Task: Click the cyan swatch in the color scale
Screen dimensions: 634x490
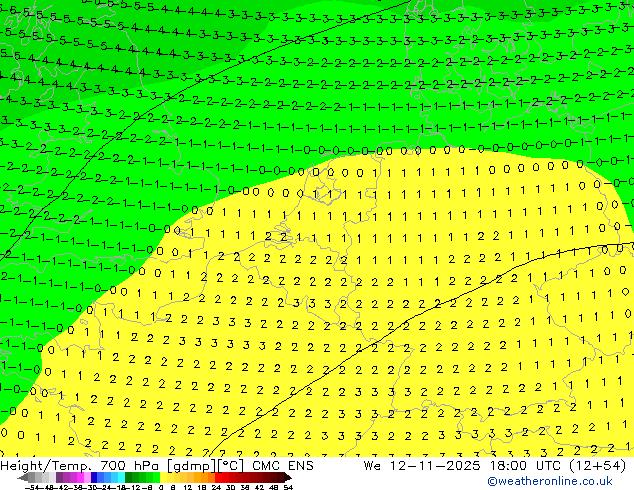Action: [121, 477]
